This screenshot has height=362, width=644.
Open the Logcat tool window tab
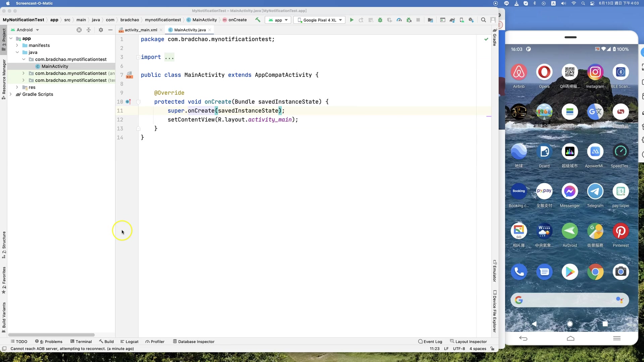click(129, 342)
